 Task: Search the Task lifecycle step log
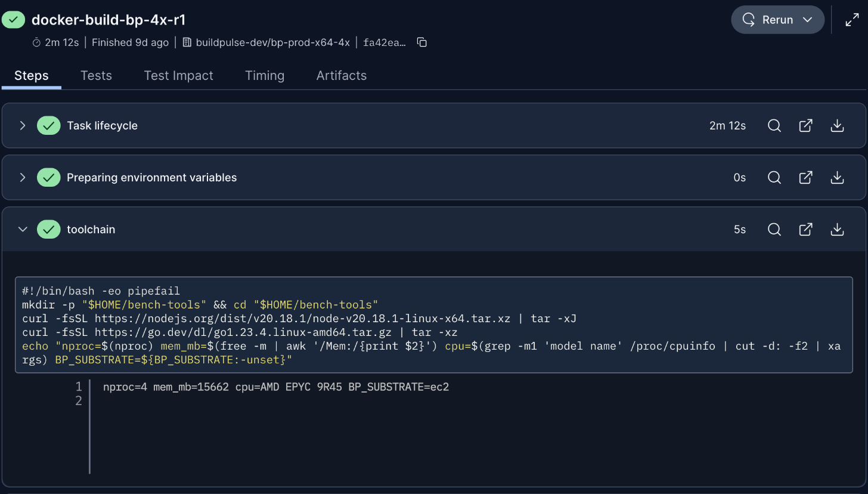pos(774,126)
